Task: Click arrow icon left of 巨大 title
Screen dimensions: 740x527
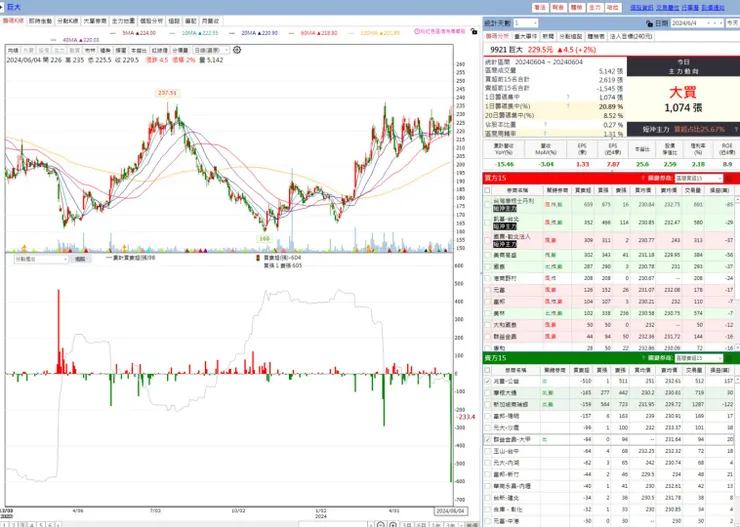Action: pyautogui.click(x=3, y=7)
